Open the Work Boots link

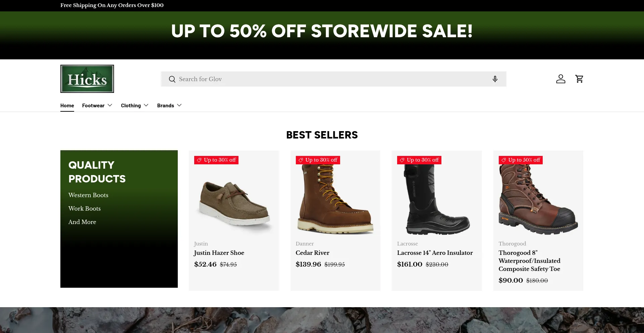pos(85,209)
